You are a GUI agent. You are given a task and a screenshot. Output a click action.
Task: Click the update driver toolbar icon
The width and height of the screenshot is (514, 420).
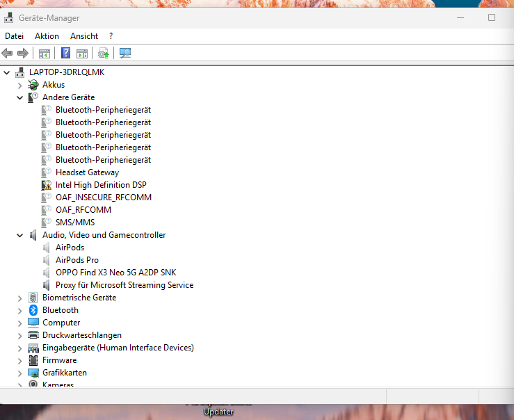(x=103, y=53)
